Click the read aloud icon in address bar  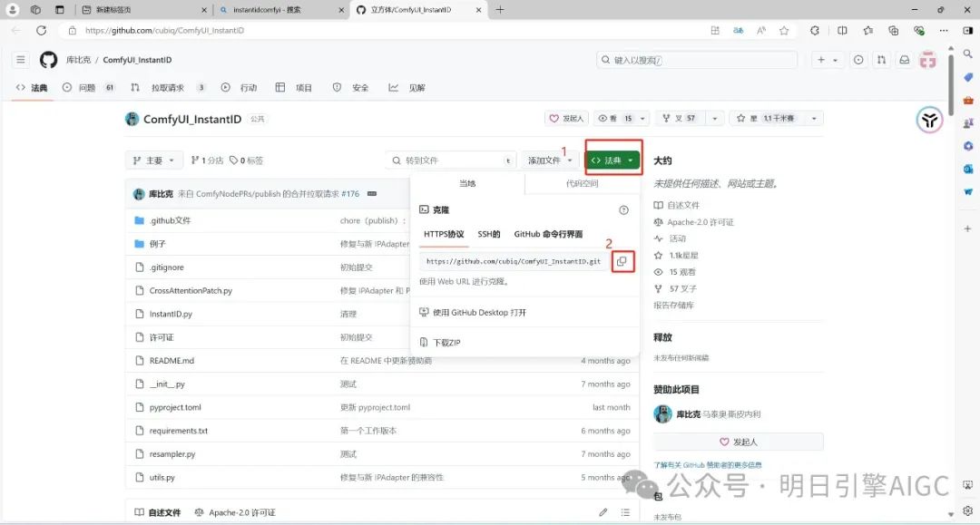point(761,30)
